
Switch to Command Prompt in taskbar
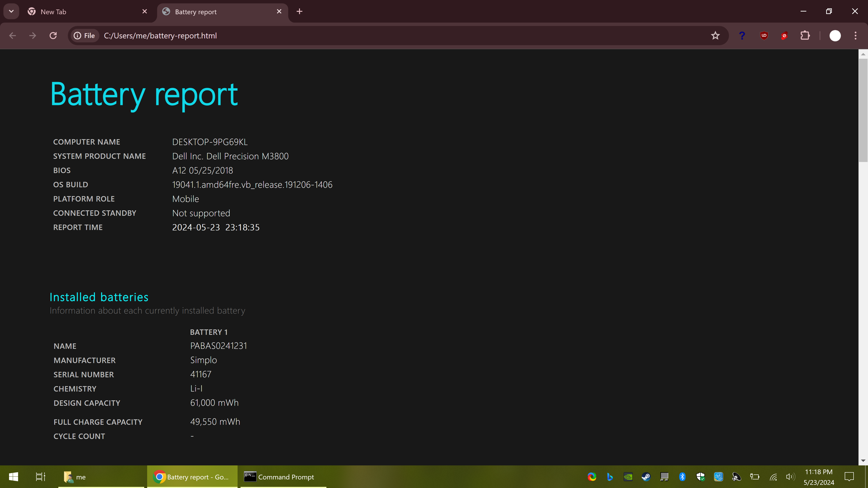pyautogui.click(x=280, y=477)
